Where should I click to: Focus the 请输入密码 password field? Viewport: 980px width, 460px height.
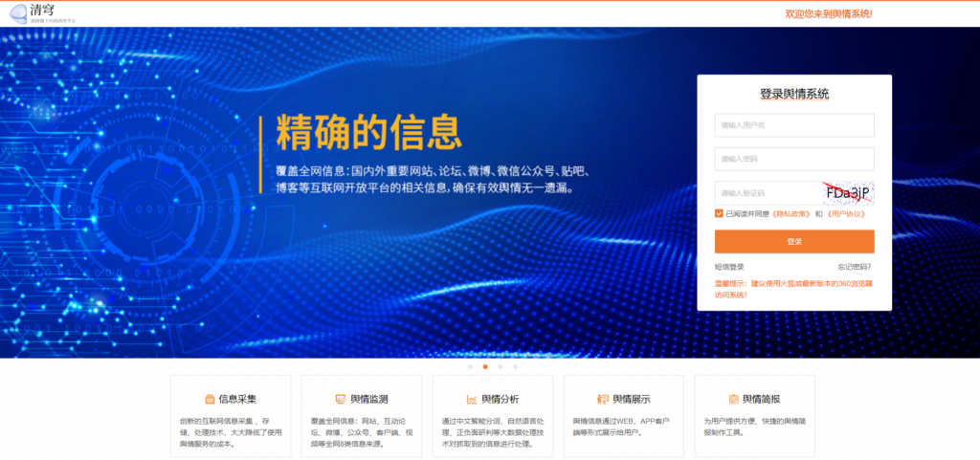793,159
